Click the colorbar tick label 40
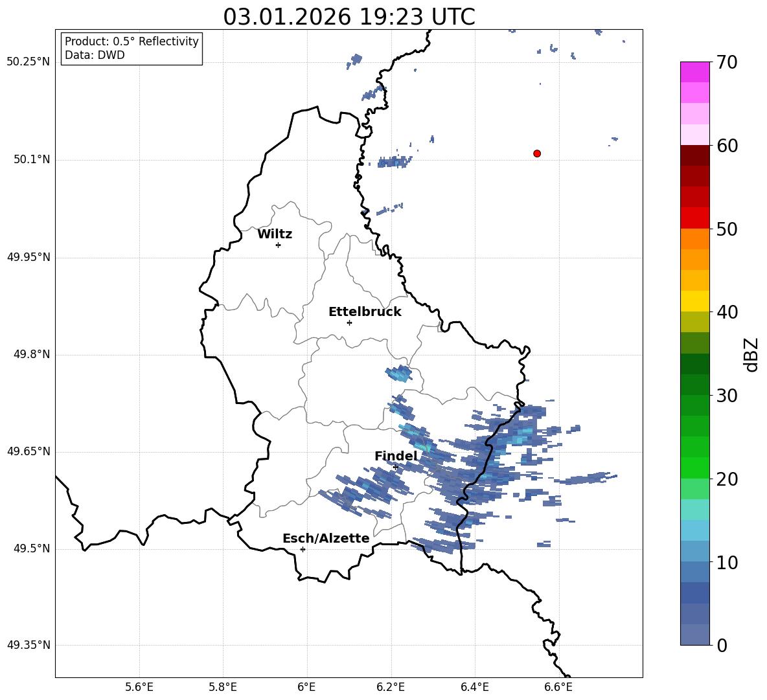Image resolution: width=767 pixels, height=700 pixels. point(727,312)
